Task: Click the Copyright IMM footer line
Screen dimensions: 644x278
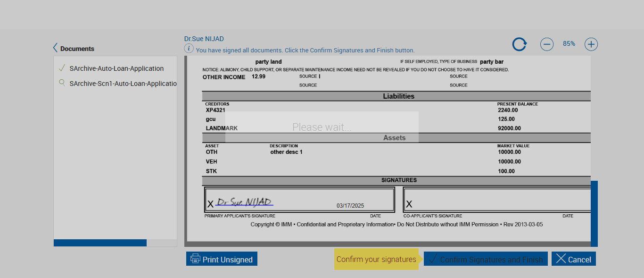Action: click(396, 225)
